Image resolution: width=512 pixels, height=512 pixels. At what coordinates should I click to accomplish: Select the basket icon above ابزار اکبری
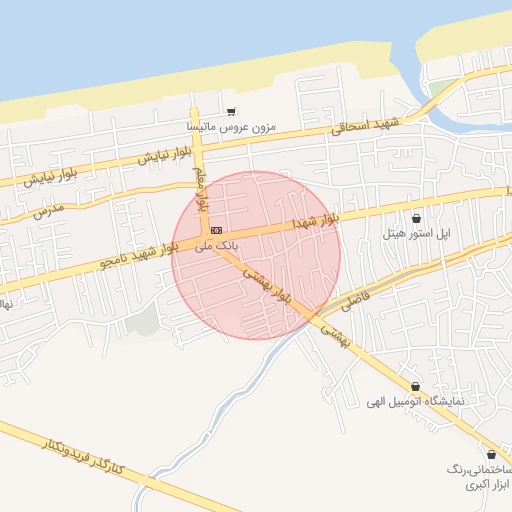(x=491, y=454)
